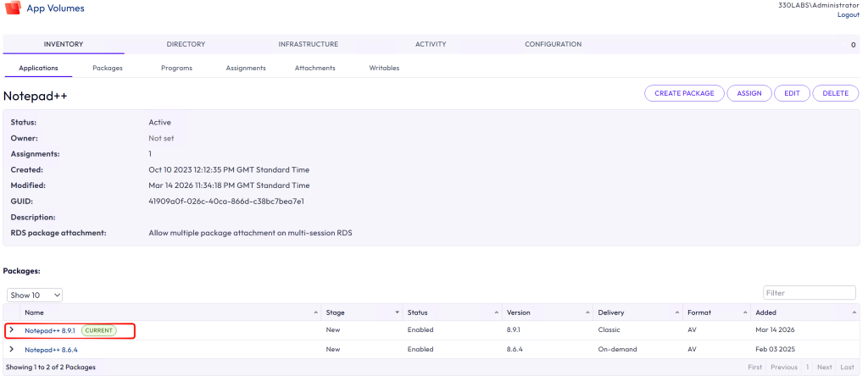This screenshot has height=387, width=868.
Task: Switch to the Applications sub-tab
Action: 38,68
